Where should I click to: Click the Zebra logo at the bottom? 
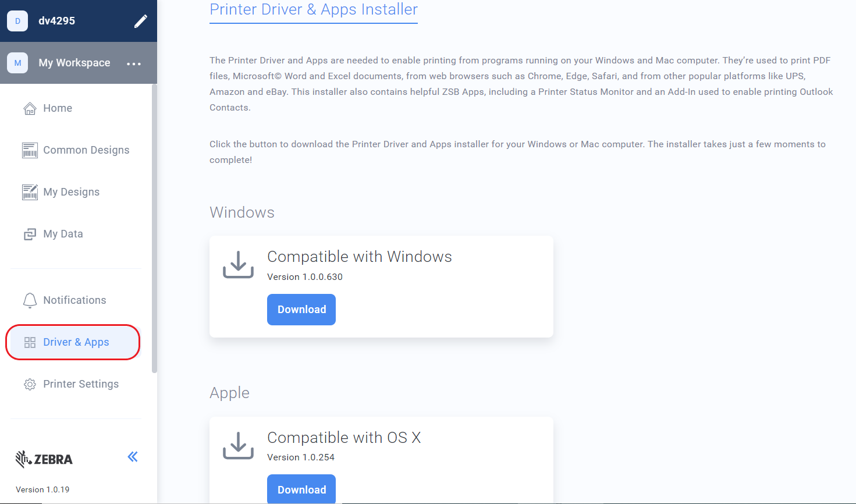[44, 459]
